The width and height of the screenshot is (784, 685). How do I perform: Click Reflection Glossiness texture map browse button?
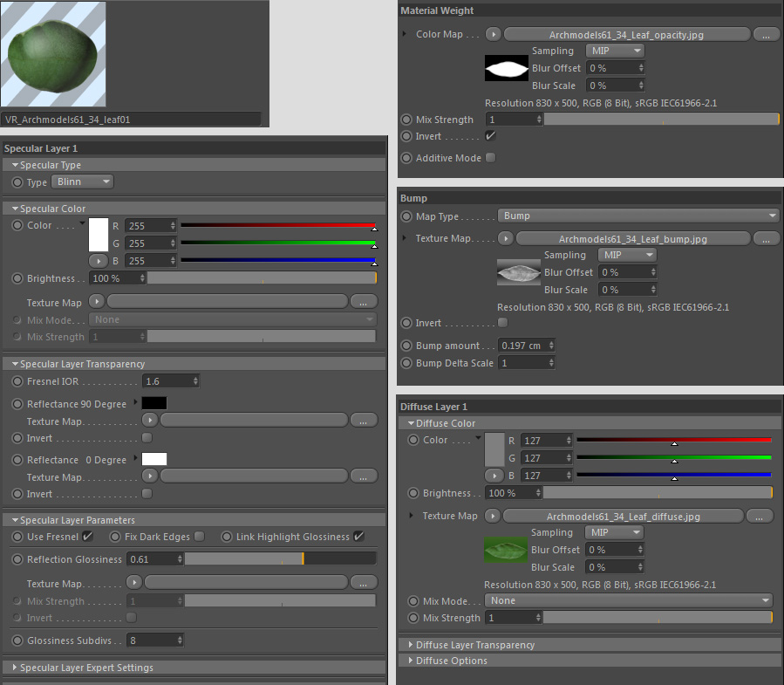point(363,583)
